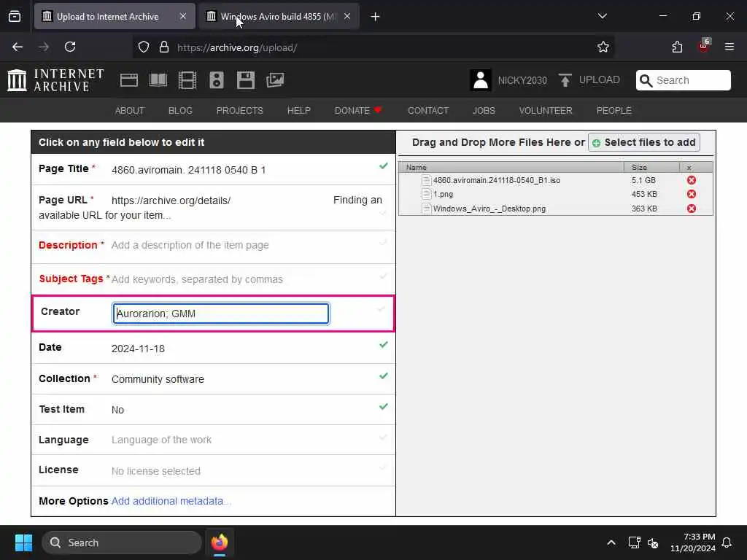Click the NICKY2030 user avatar
Screen dimensions: 747x560
point(480,80)
